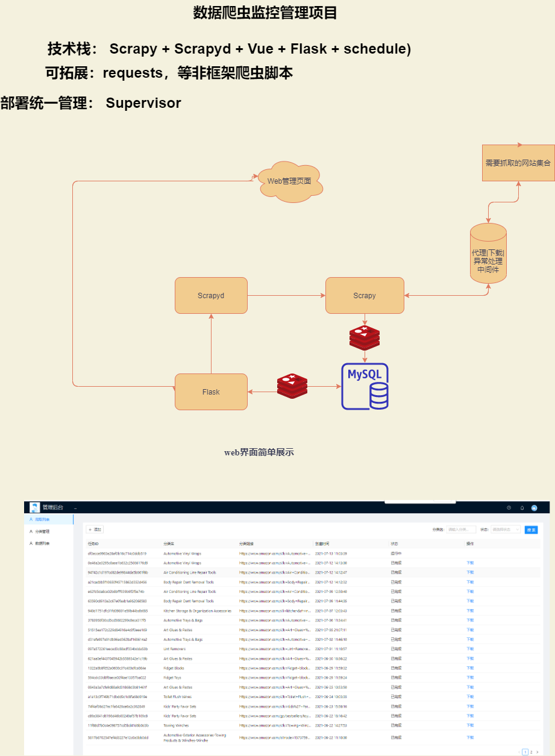The width and height of the screenshot is (555, 756).
Task: Click the Lint Removers category cell
Action: coord(175,649)
